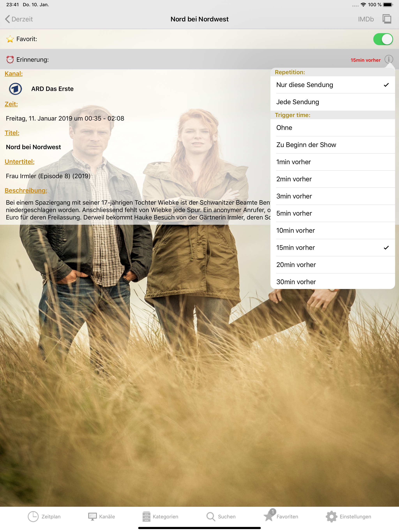Tap subtitle 'Frau Irmler (Episode 8) (2019)'
Screen dimensions: 399x532
tap(48, 176)
